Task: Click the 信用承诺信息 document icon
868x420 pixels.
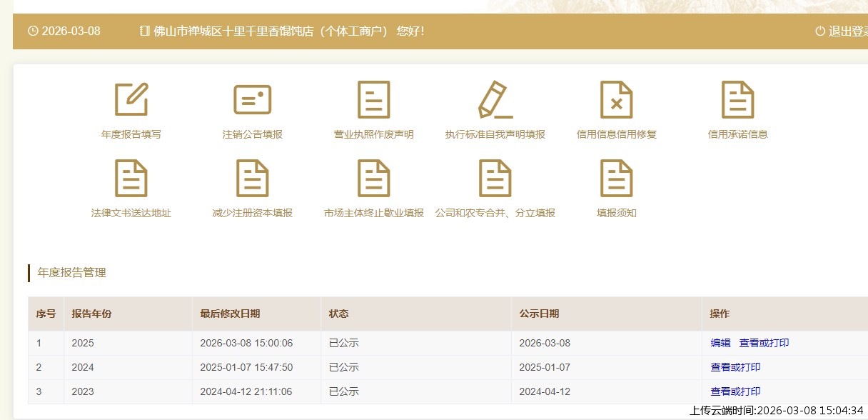Action: (737, 99)
